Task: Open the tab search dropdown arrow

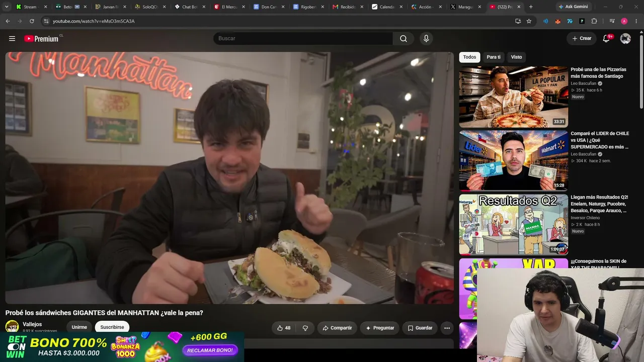Action: click(x=7, y=7)
